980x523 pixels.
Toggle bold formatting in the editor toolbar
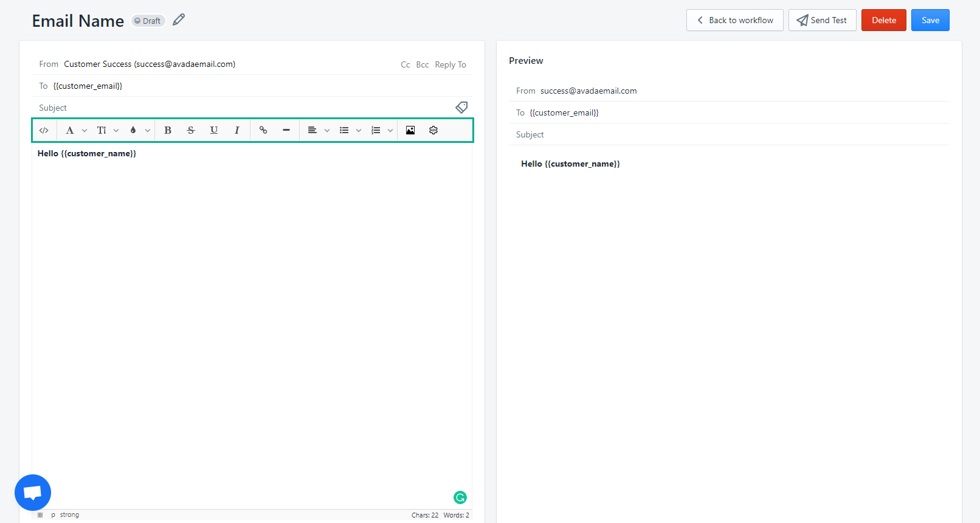(168, 130)
